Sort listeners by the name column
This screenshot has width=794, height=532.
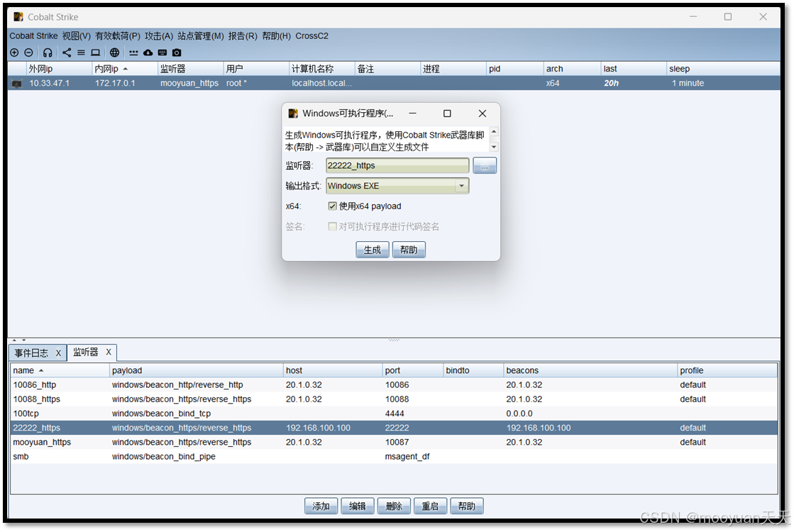coord(60,370)
